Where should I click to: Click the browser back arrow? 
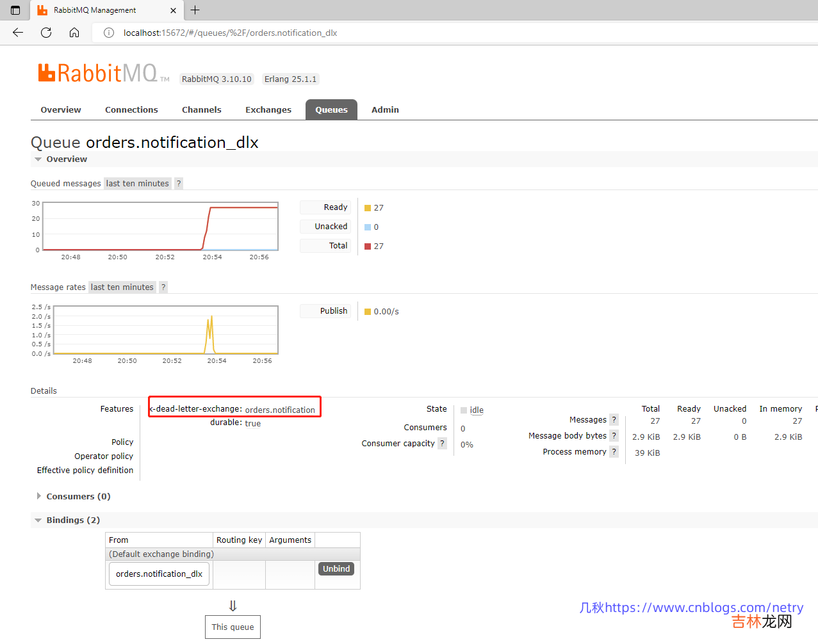point(18,33)
